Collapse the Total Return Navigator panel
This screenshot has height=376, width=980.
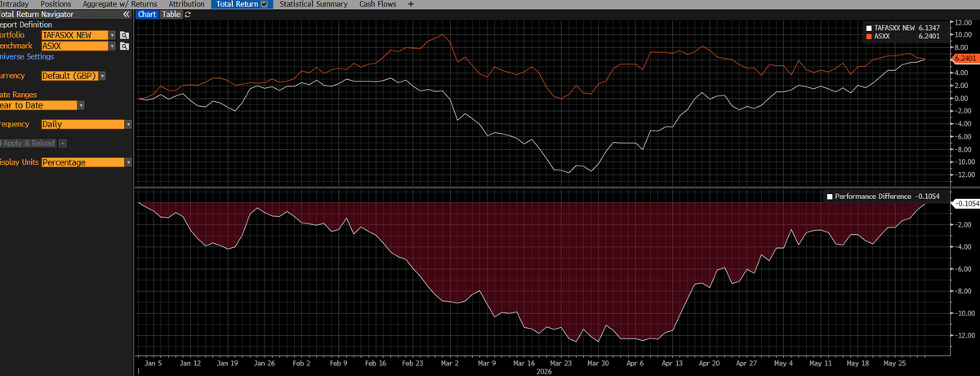(x=126, y=15)
